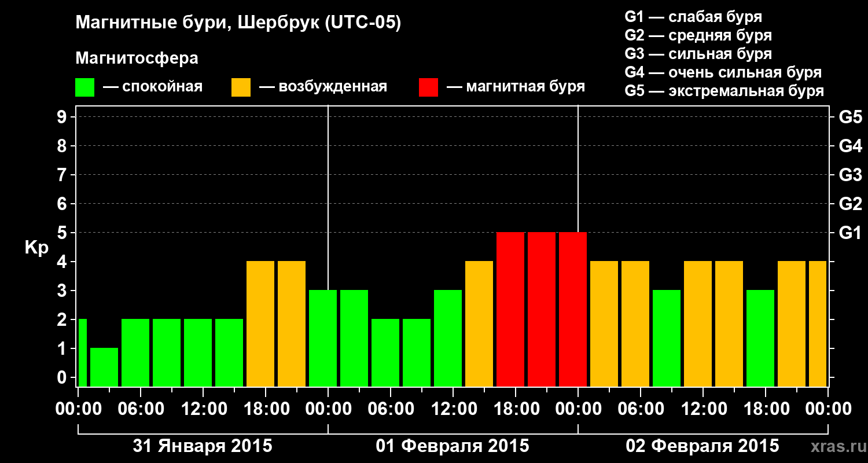
Task: Click the first 06:00 time label
Action: click(x=141, y=409)
